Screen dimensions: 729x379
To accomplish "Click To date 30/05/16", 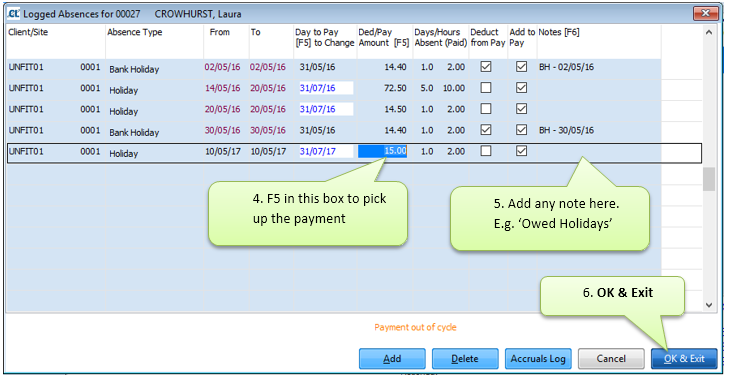I will 268,130.
